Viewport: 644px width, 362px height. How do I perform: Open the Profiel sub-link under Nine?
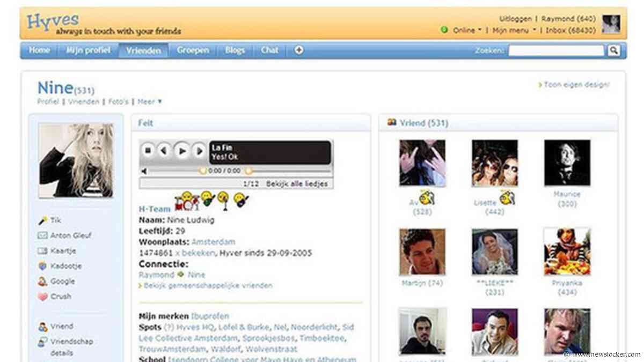[48, 101]
